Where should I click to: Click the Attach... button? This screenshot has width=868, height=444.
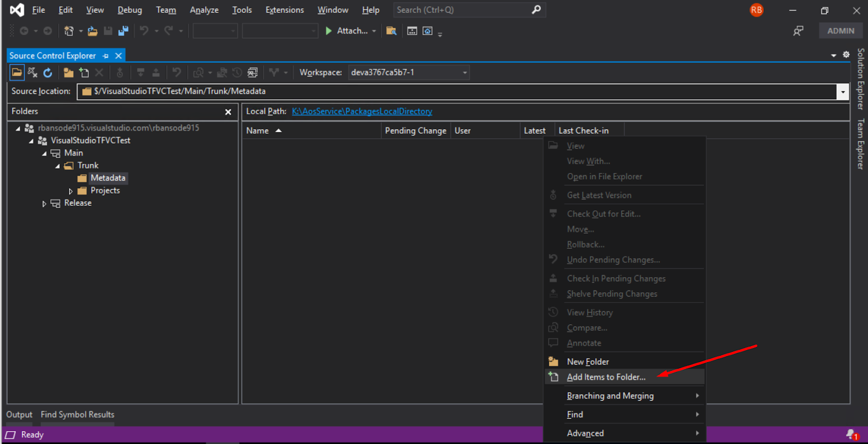[x=352, y=31]
